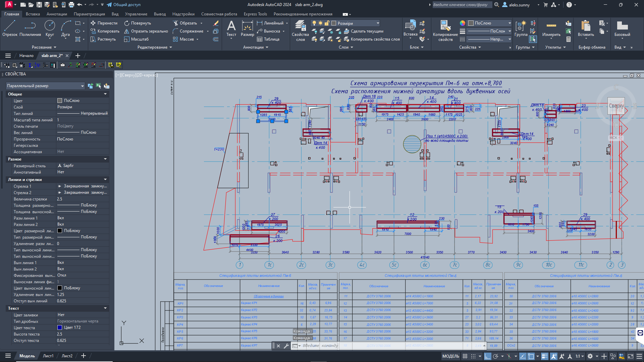Open the Параллельный размер selector in Properties
This screenshot has height=362, width=644.
coord(45,86)
